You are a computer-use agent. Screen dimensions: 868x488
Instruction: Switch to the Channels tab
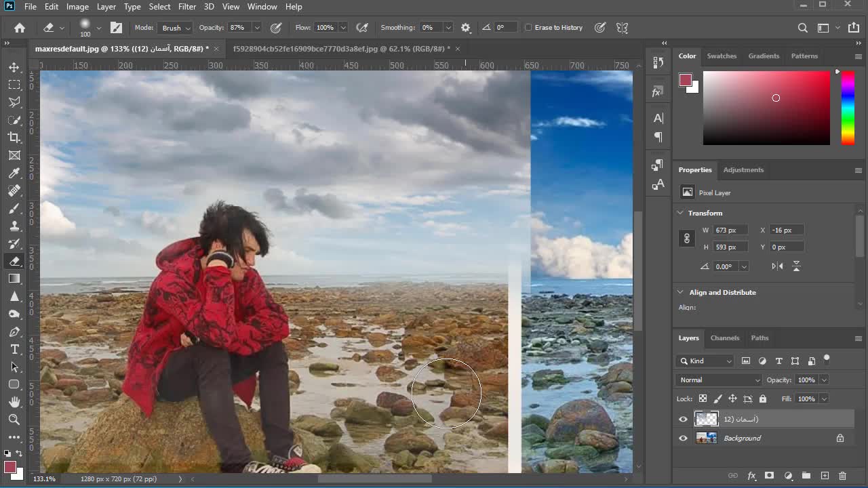(x=724, y=338)
